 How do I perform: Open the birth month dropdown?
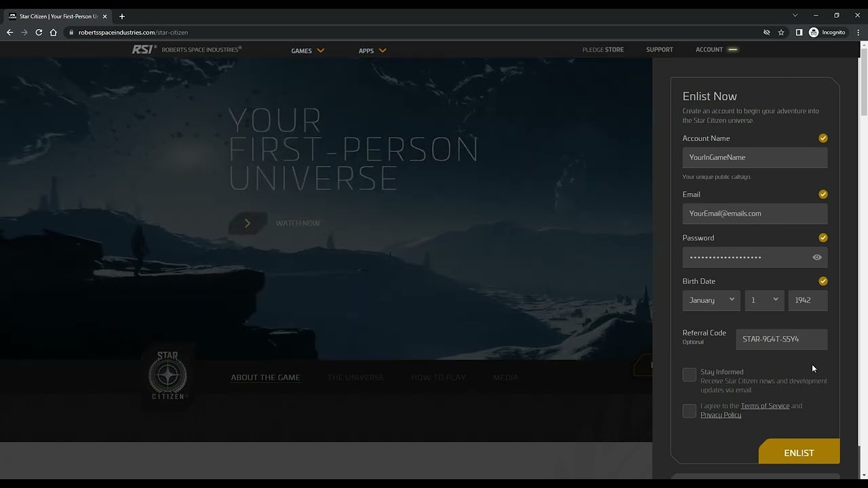coord(711,300)
